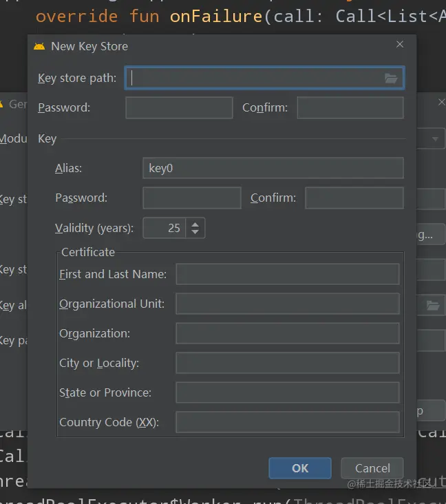Click the key Confirm field under Alias
The height and width of the screenshot is (504, 446).
pos(354,198)
